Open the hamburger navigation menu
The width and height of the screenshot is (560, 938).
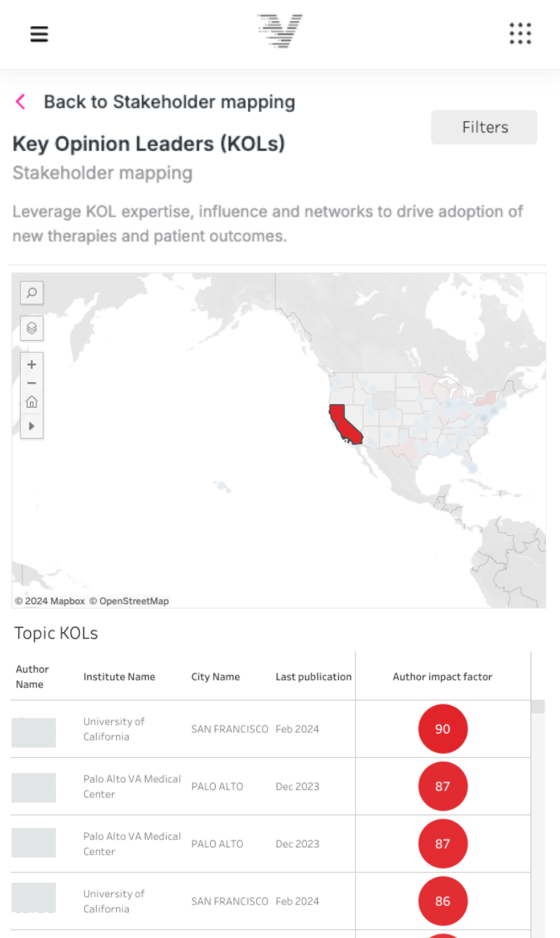(39, 34)
